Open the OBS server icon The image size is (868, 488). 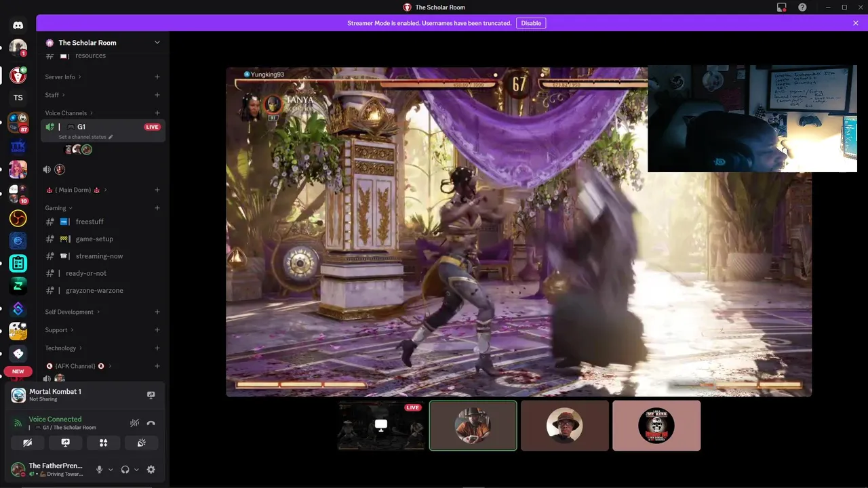click(x=18, y=218)
